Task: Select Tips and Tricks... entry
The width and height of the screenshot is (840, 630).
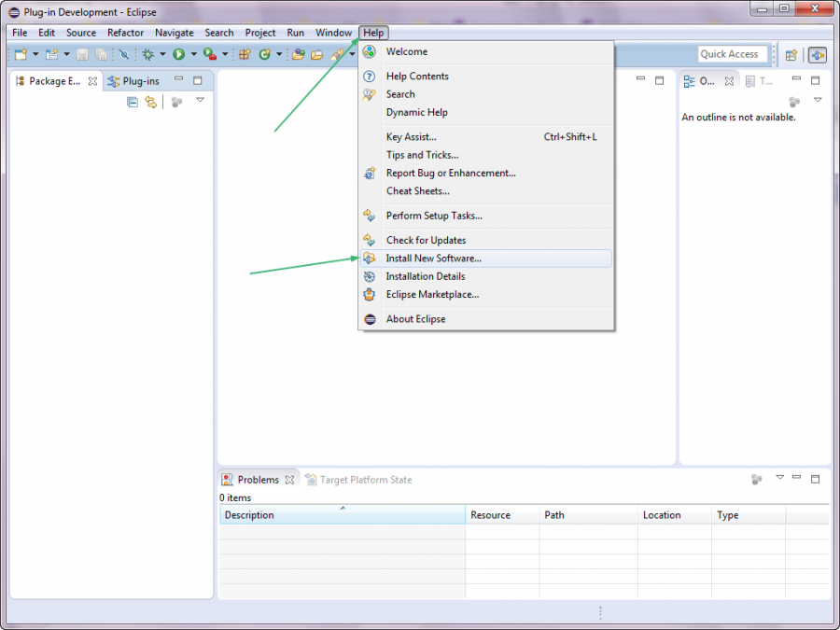Action: click(486, 155)
